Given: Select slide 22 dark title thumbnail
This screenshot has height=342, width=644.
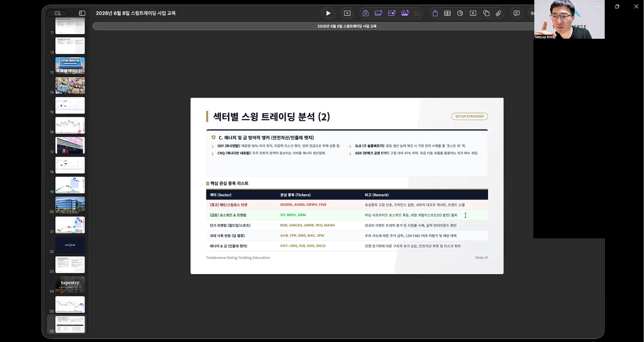Looking at the screenshot, I should pos(70,245).
